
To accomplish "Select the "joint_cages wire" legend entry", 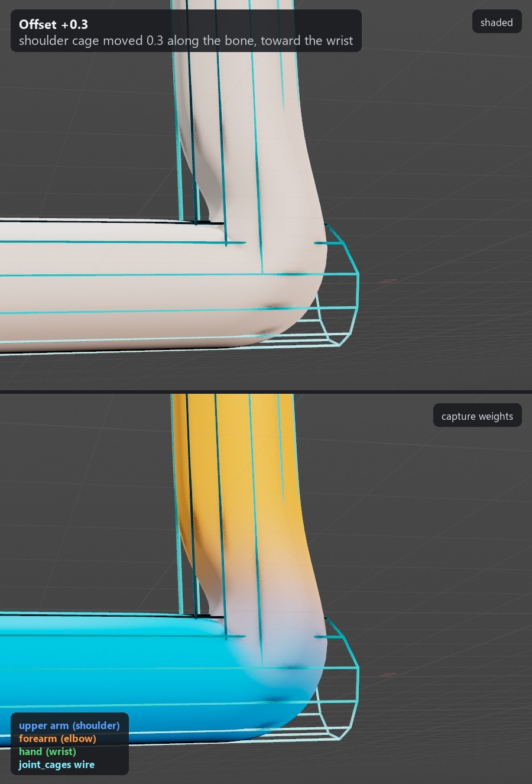I will point(57,764).
